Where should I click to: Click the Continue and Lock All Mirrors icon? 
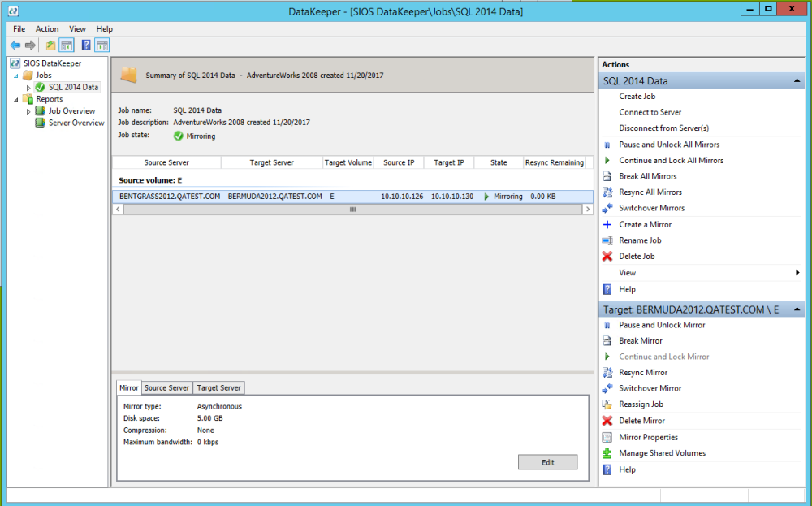tap(607, 161)
